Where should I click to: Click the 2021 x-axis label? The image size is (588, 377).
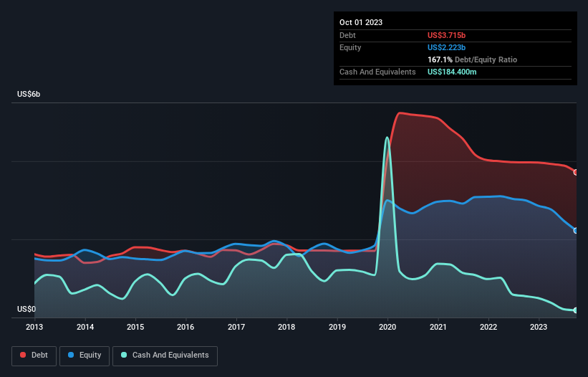pyautogui.click(x=438, y=327)
